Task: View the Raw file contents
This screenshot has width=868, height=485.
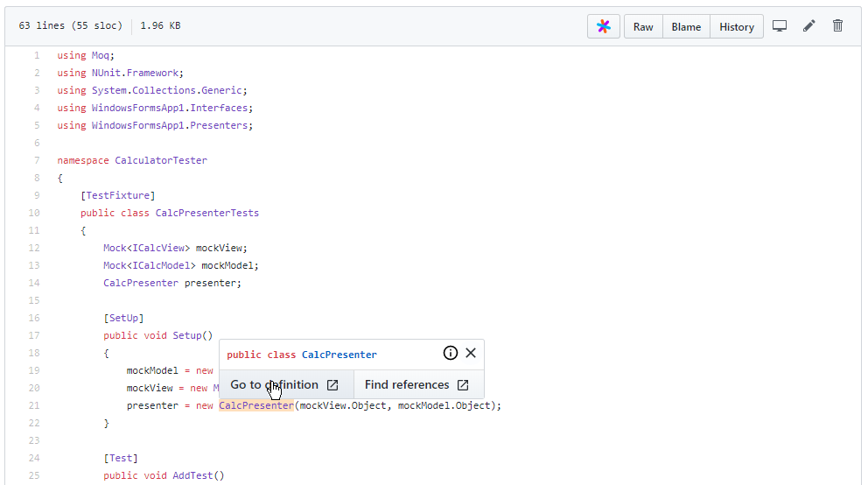Action: [x=643, y=27]
